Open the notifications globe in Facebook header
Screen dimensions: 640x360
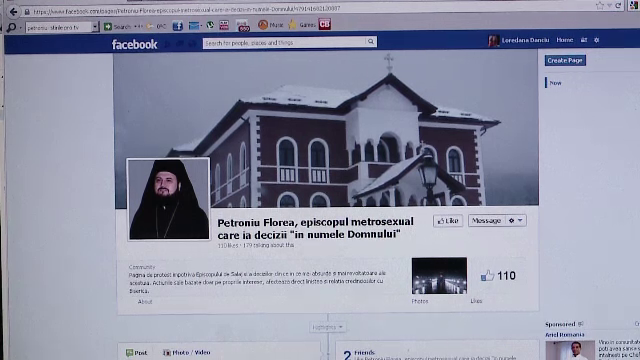[x=192, y=44]
